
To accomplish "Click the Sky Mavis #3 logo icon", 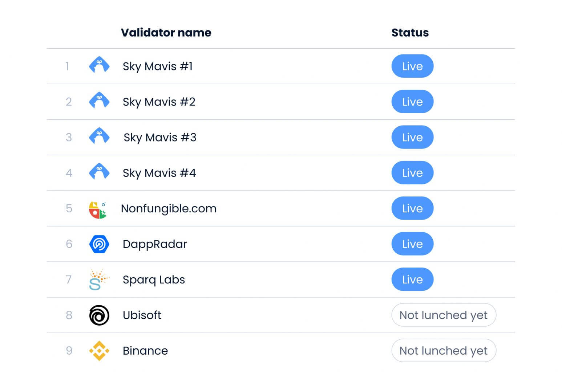I will 99,136.
